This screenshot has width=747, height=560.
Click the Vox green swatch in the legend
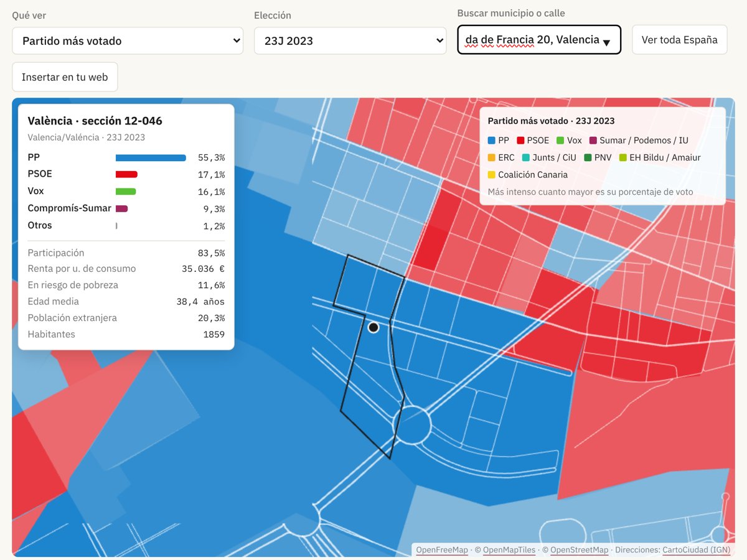[560, 141]
